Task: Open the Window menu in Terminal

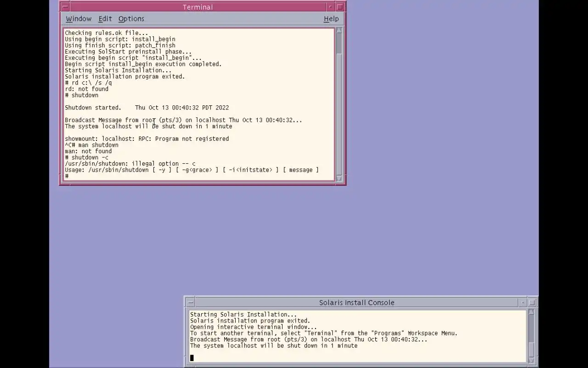Action: tap(79, 19)
